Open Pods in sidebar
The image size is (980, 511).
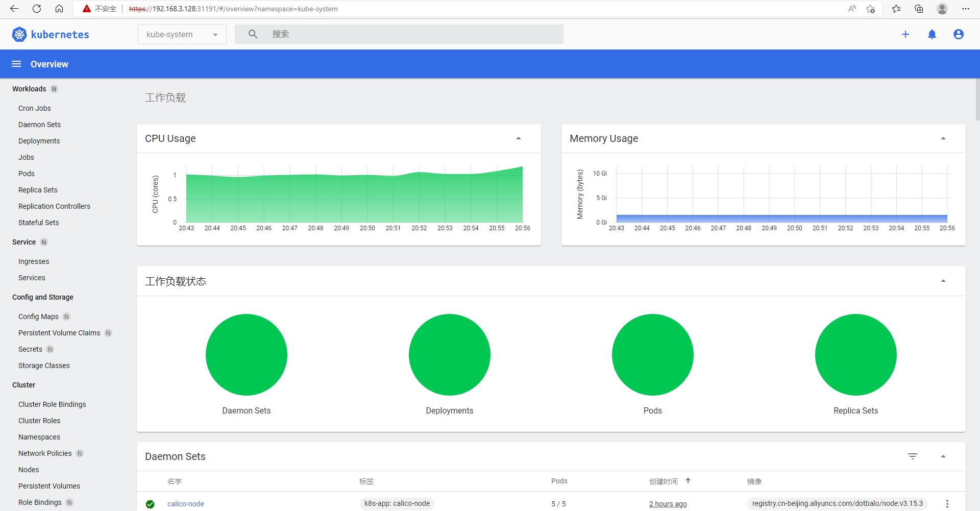tap(27, 174)
